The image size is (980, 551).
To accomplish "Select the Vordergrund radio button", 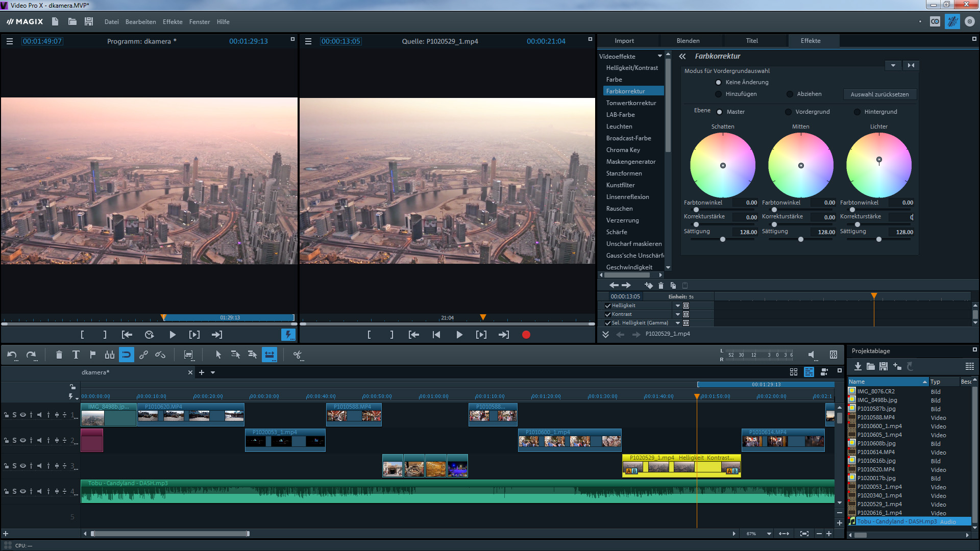I will click(x=789, y=112).
